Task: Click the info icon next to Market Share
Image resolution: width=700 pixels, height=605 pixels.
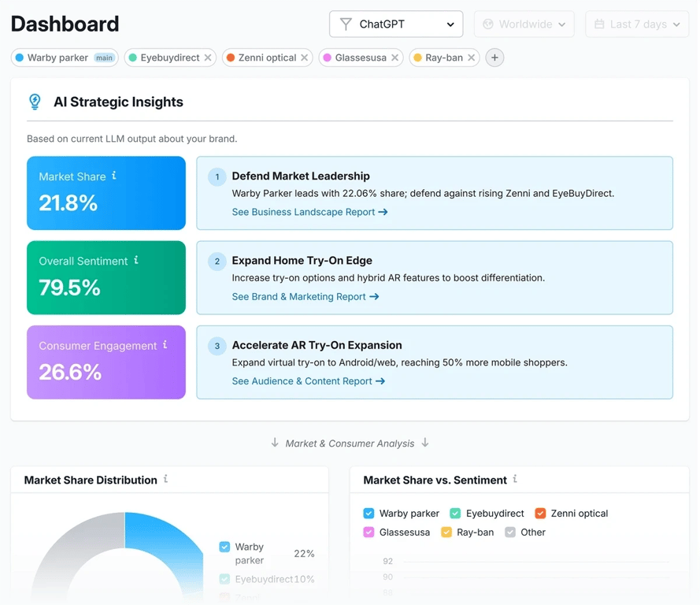Action: coord(114,176)
